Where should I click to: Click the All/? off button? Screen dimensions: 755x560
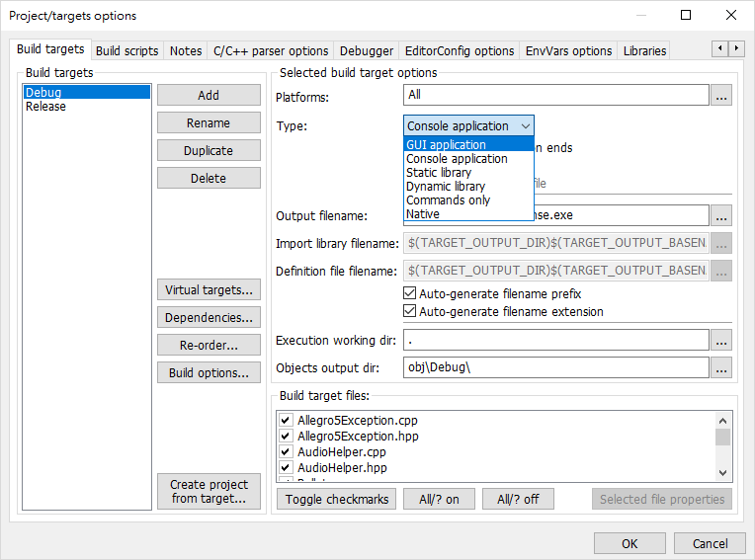pyautogui.click(x=518, y=499)
